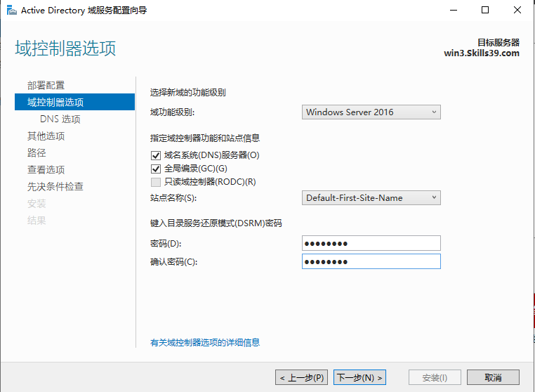Open 其他选项 step in sidebar
This screenshot has width=535, height=392.
click(x=46, y=136)
